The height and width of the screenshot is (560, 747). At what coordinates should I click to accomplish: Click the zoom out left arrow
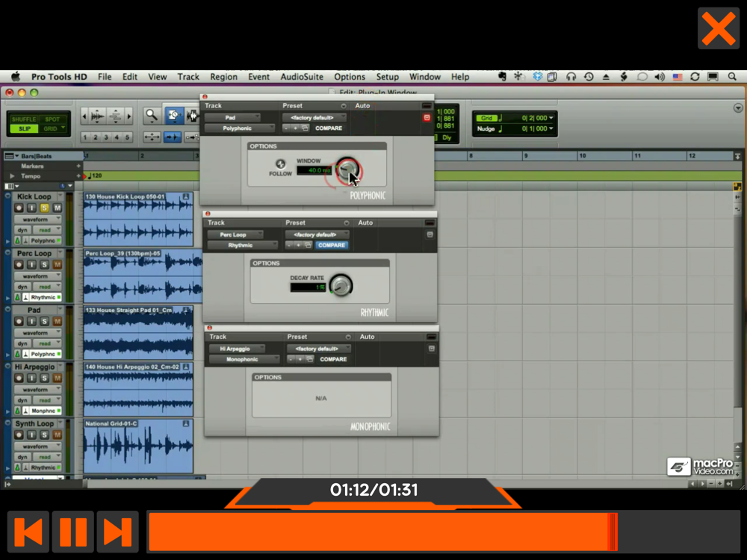coord(84,116)
